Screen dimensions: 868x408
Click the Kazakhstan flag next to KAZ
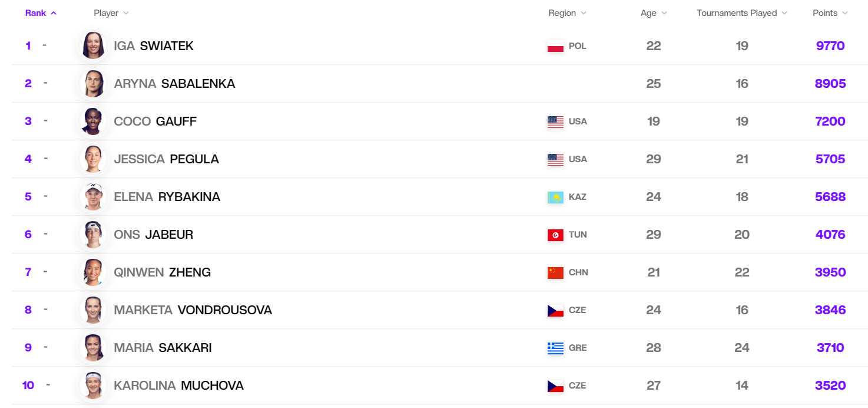tap(555, 197)
